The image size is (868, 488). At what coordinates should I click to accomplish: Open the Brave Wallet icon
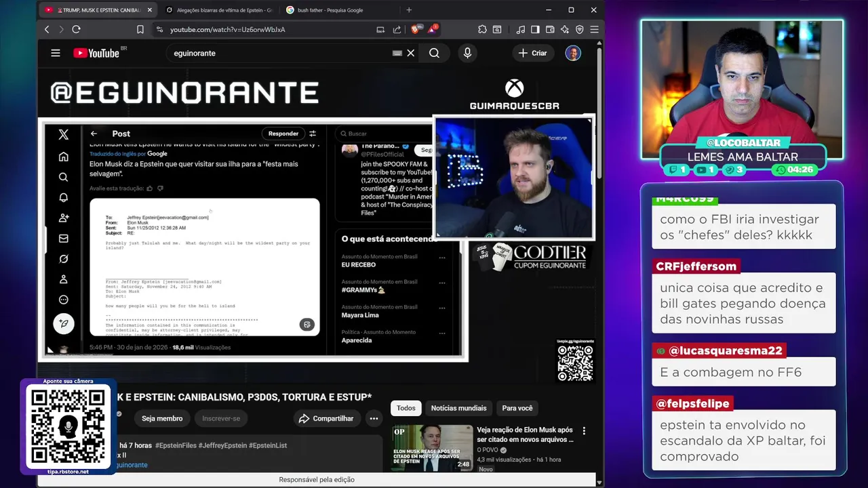(x=550, y=29)
